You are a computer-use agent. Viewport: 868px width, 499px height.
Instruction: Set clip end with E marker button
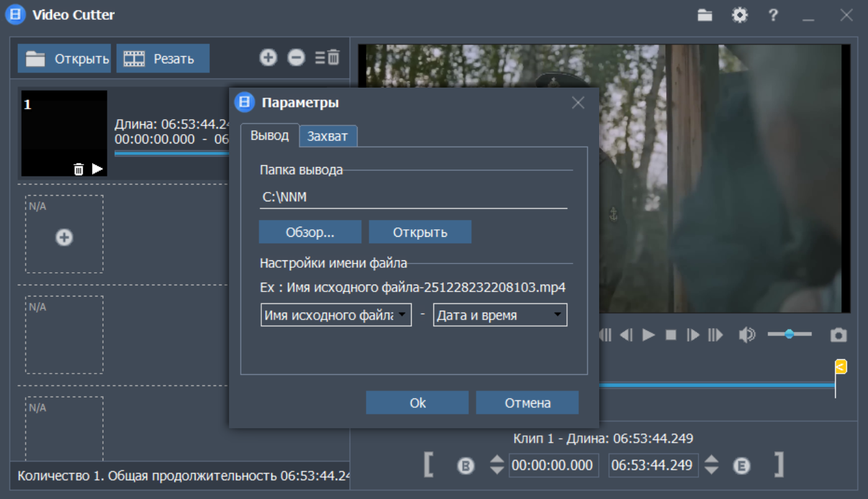click(741, 465)
